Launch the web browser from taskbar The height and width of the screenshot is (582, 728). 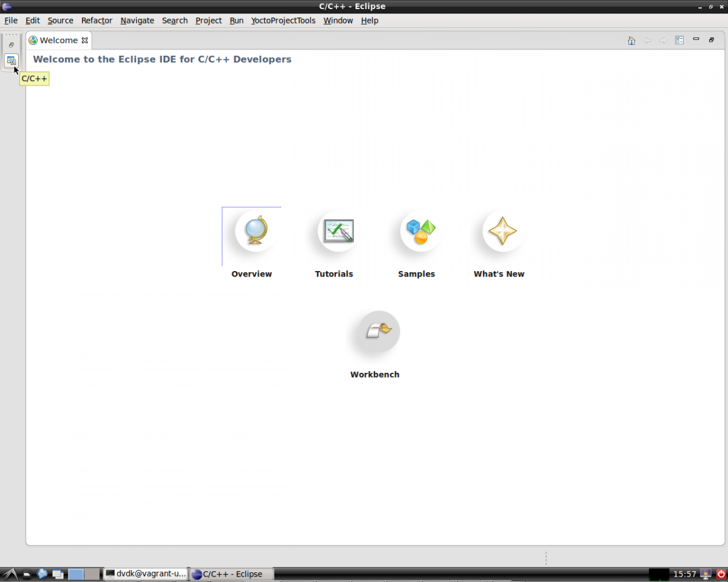point(42,574)
